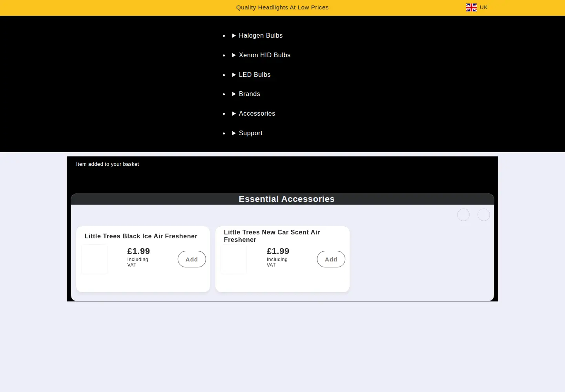Open Little Trees New Car Scent title
565x392 pixels.
pos(272,236)
